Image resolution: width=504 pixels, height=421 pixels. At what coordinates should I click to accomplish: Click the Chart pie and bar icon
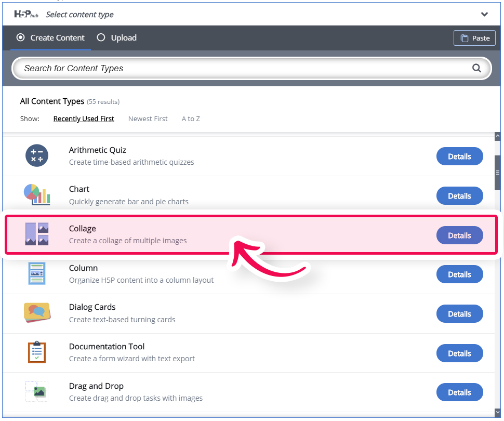(x=37, y=194)
